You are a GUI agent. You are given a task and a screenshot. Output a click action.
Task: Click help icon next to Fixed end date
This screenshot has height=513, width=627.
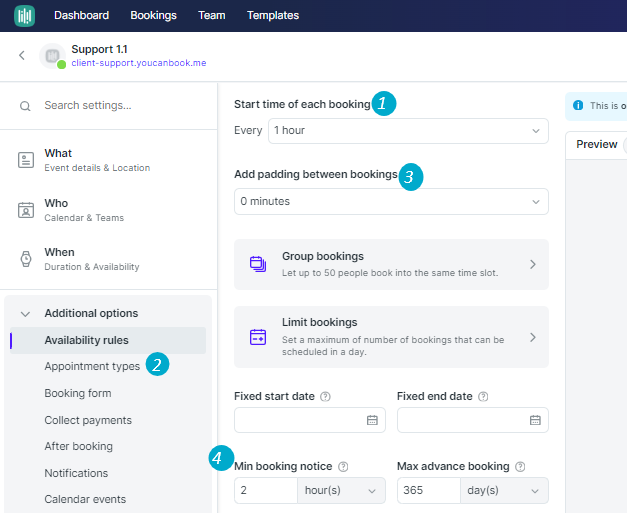tap(483, 397)
